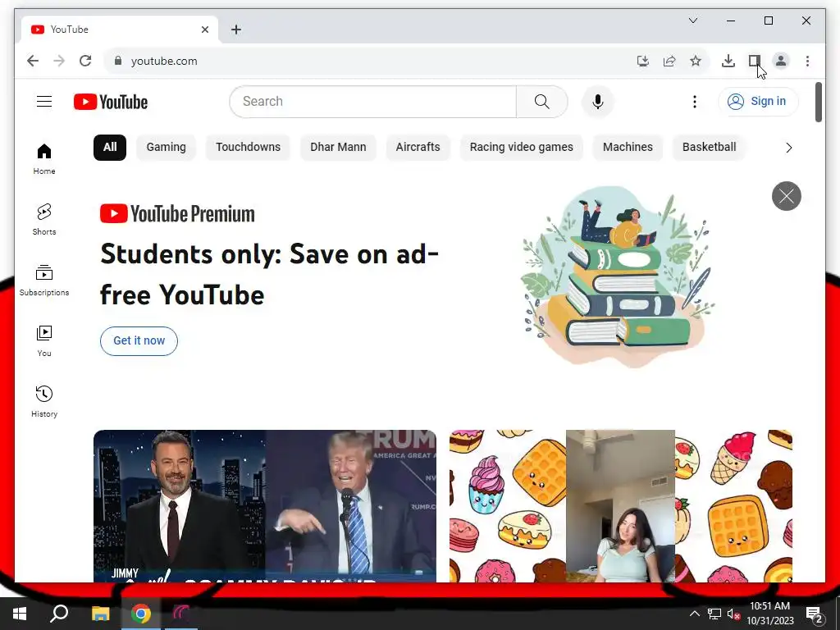The image size is (840, 630).
Task: Select the Basketball filter chip
Action: pyautogui.click(x=710, y=148)
